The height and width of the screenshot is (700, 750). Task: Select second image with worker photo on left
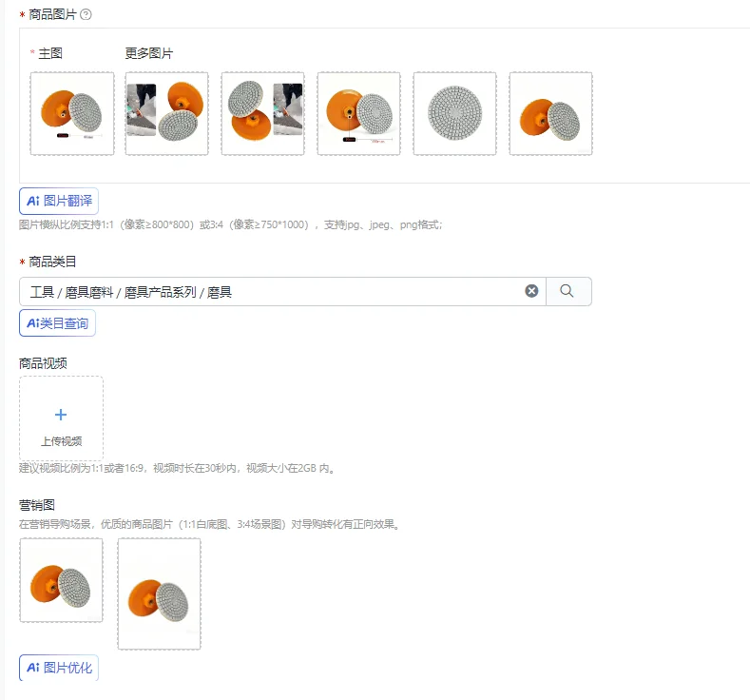coord(167,114)
